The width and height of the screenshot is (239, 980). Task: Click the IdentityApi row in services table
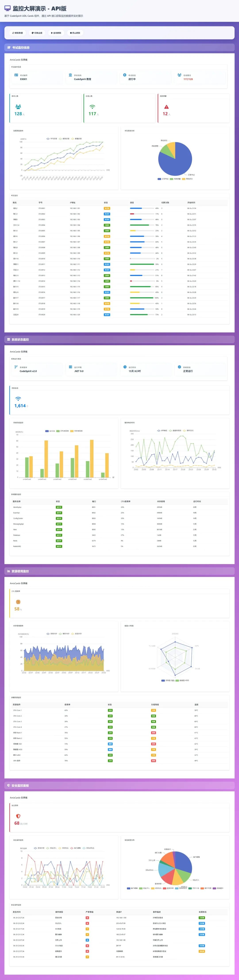(119, 507)
